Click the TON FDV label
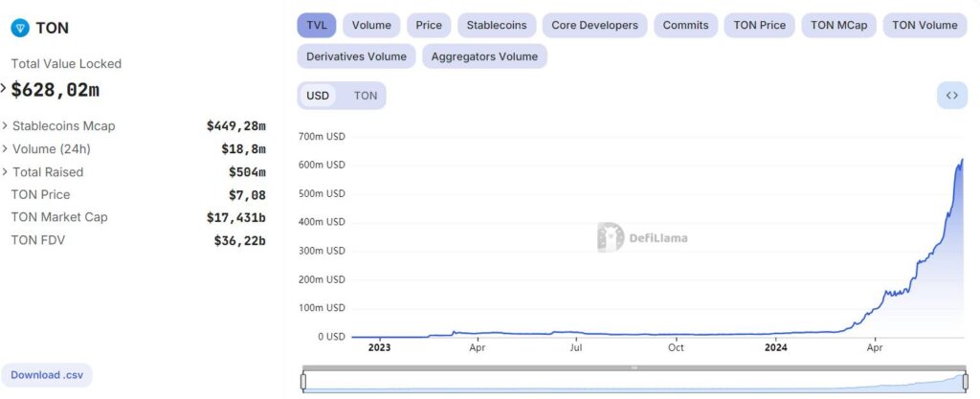The image size is (980, 399). [x=38, y=240]
